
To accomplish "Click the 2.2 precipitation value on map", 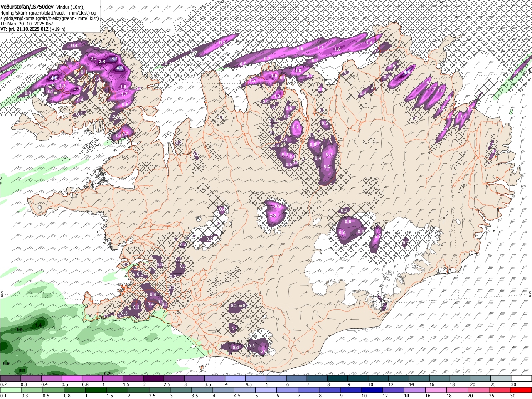I will point(94,59).
